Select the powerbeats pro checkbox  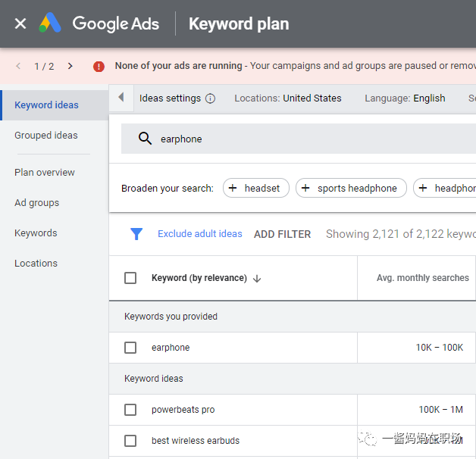[x=130, y=410]
